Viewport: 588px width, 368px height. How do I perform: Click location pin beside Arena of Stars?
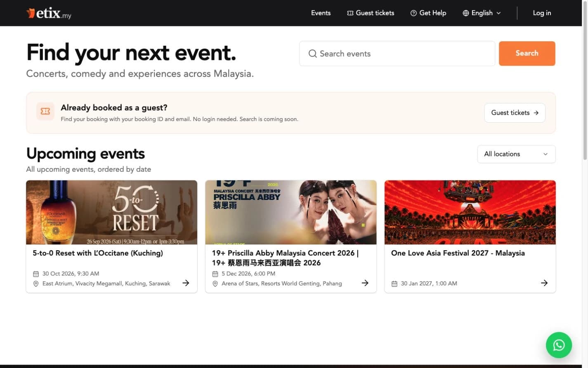coord(215,284)
